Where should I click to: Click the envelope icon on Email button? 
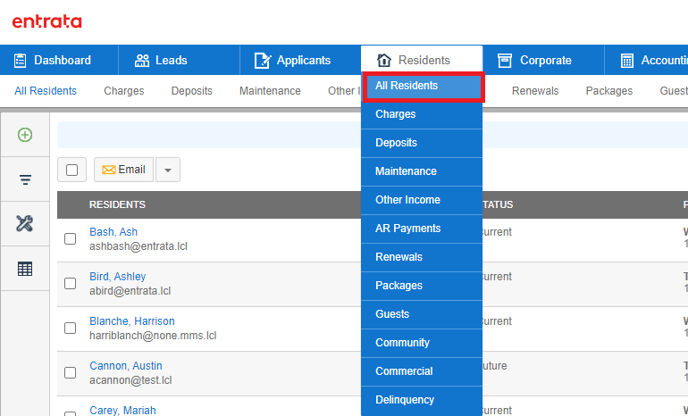coord(108,170)
